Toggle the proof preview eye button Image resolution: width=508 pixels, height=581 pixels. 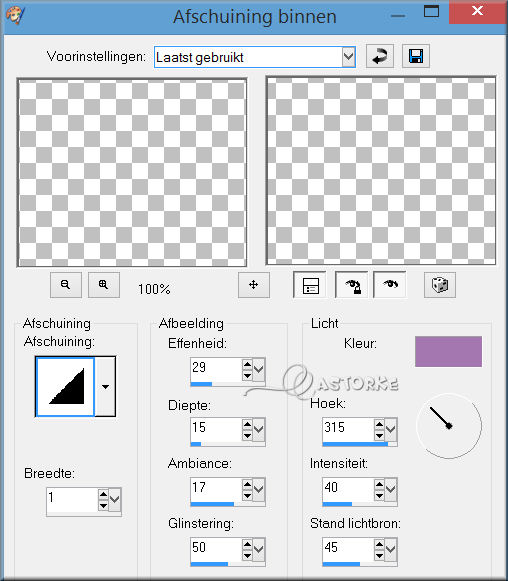click(390, 285)
